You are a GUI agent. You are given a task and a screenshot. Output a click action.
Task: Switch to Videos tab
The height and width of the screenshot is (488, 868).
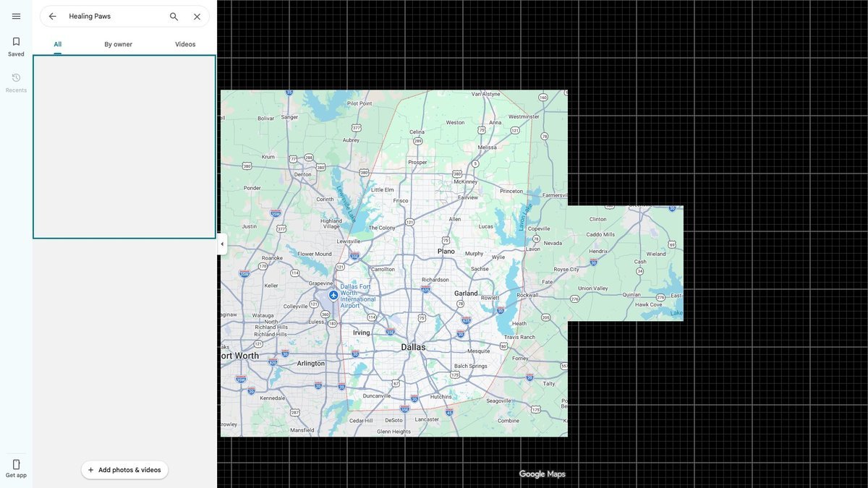coord(185,44)
